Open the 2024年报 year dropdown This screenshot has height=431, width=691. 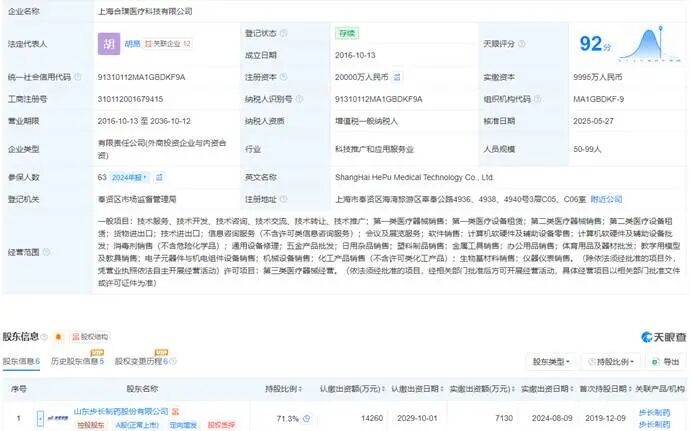click(129, 177)
